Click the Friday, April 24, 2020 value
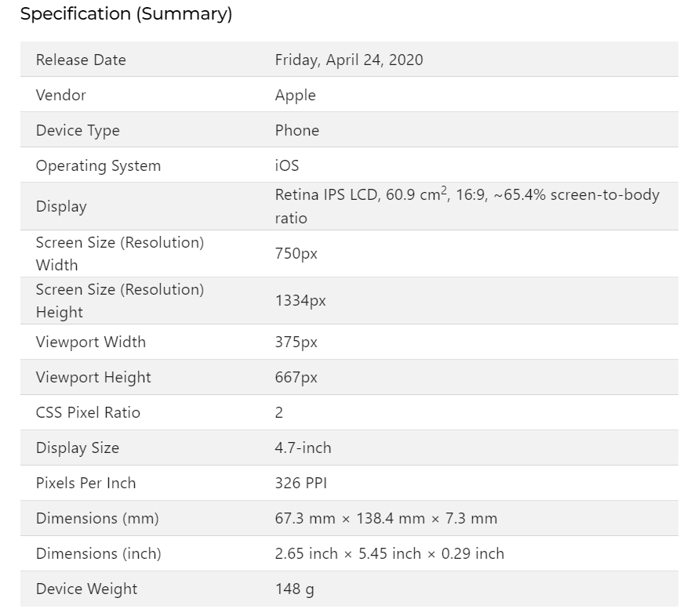Screen dimensions: 698x616 (349, 60)
